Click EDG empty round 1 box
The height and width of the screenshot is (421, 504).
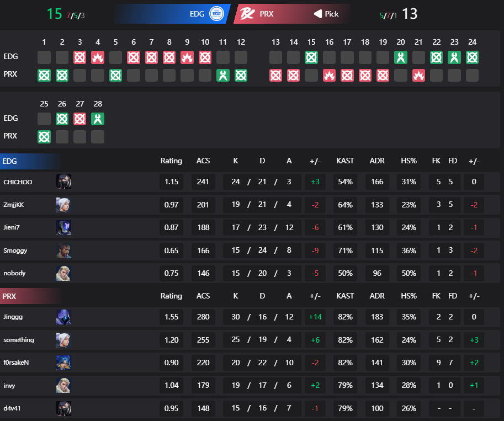(44, 57)
